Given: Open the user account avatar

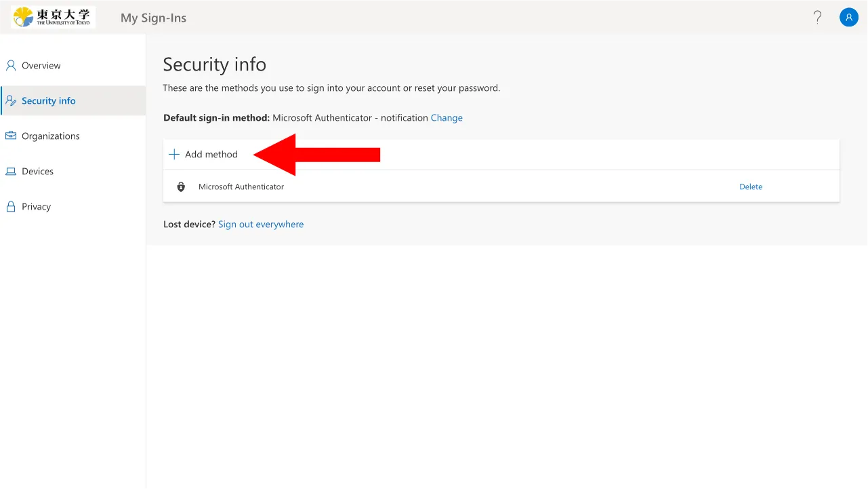Looking at the screenshot, I should point(848,18).
